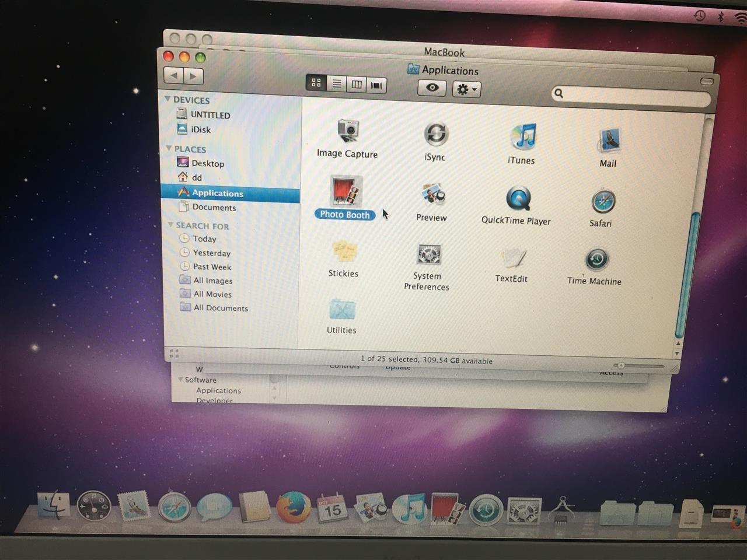Open Photo Booth from the Dock
This screenshot has height=560, width=747.
tap(448, 508)
